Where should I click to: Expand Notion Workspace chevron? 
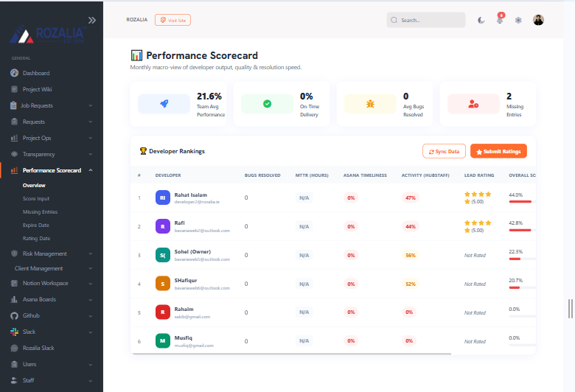click(90, 283)
